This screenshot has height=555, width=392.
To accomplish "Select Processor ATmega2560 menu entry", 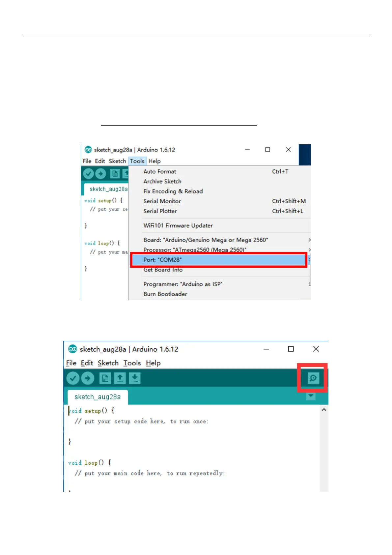I will pyautogui.click(x=219, y=250).
